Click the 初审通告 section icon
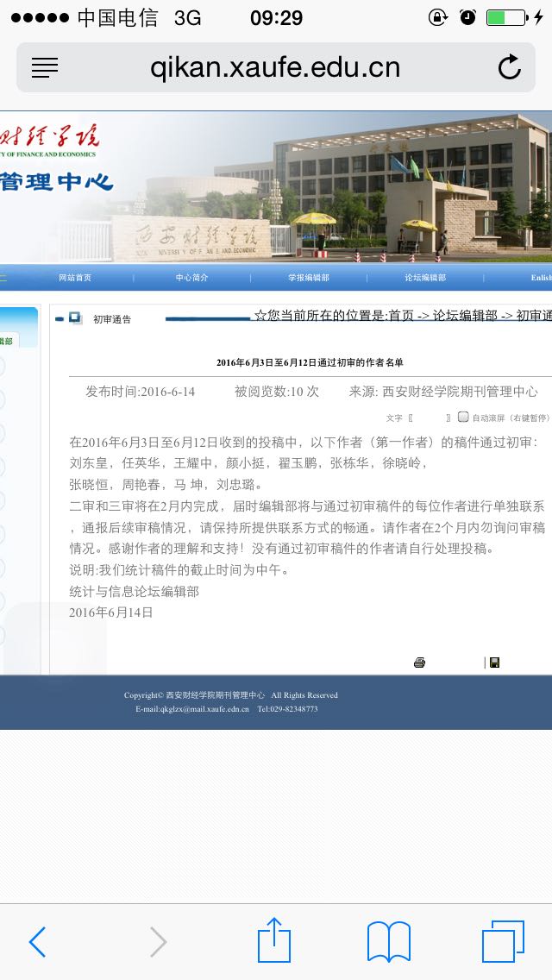The image size is (552, 980). pyautogui.click(x=76, y=318)
